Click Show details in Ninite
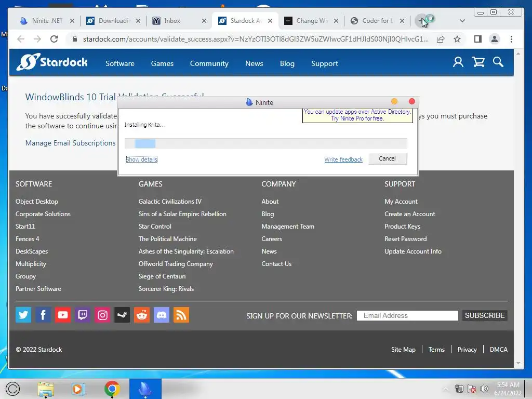The width and height of the screenshot is (532, 399). tap(141, 159)
